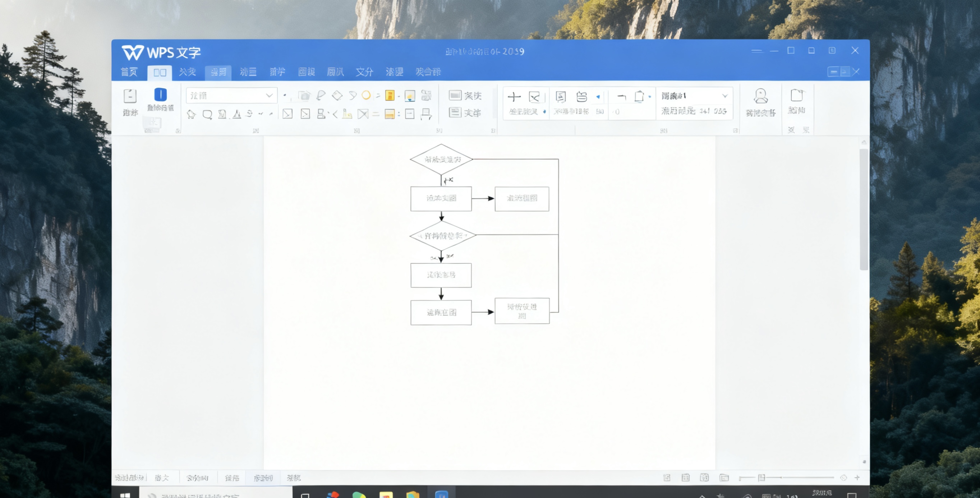Click the vertical scrollbar thumb on right
This screenshot has width=980, height=498.
[x=864, y=209]
